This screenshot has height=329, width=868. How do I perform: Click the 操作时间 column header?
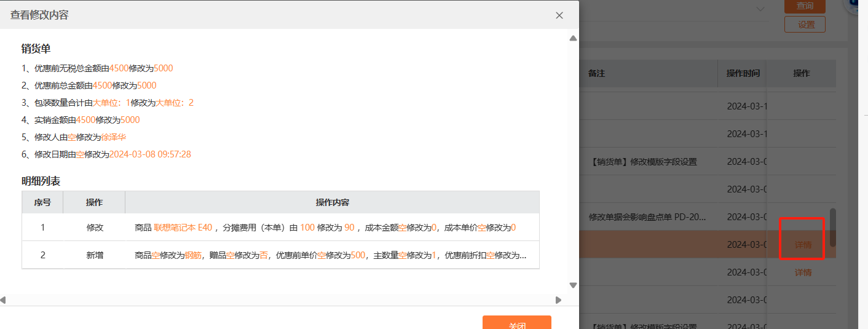pos(743,73)
